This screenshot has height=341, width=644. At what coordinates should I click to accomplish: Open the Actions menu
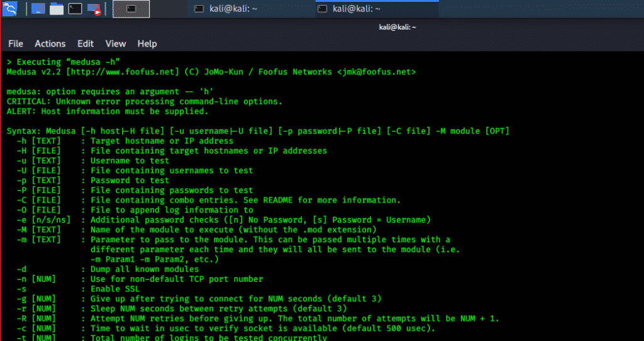click(x=50, y=43)
